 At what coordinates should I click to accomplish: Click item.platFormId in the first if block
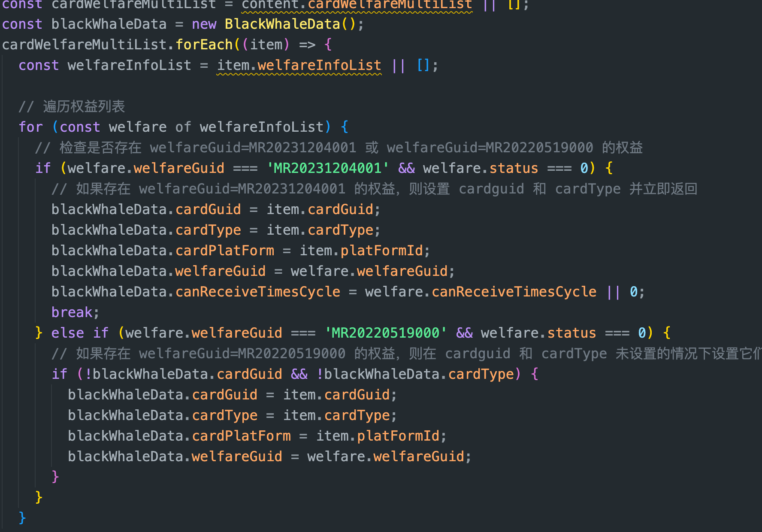pyautogui.click(x=361, y=251)
